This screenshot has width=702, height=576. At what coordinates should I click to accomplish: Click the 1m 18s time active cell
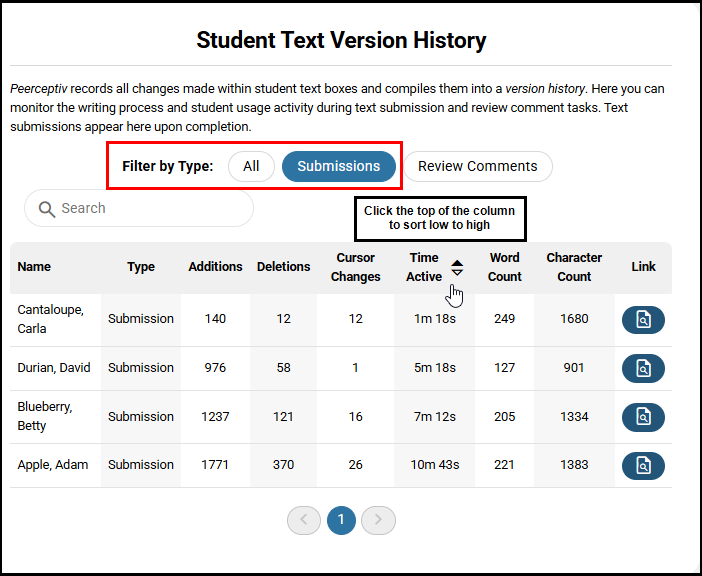click(x=435, y=319)
